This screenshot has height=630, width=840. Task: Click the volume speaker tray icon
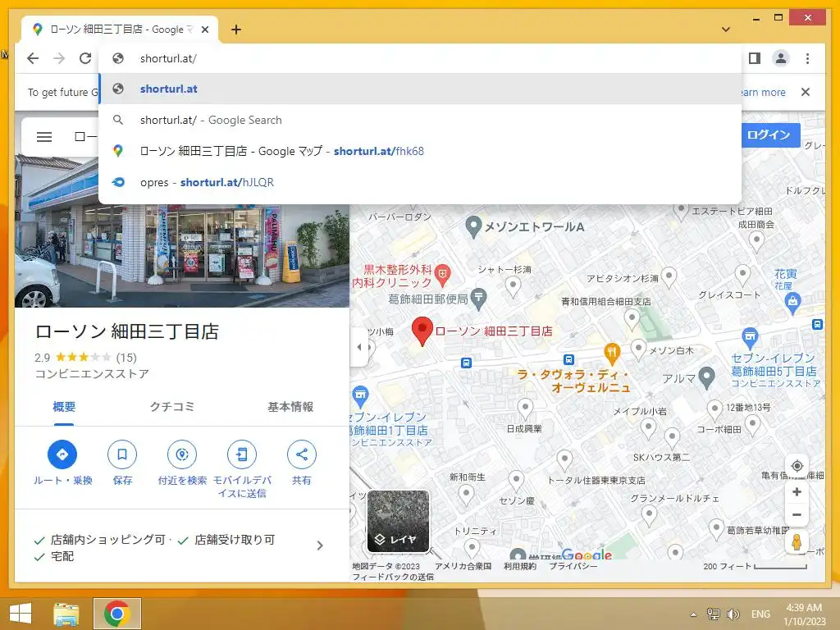(733, 614)
